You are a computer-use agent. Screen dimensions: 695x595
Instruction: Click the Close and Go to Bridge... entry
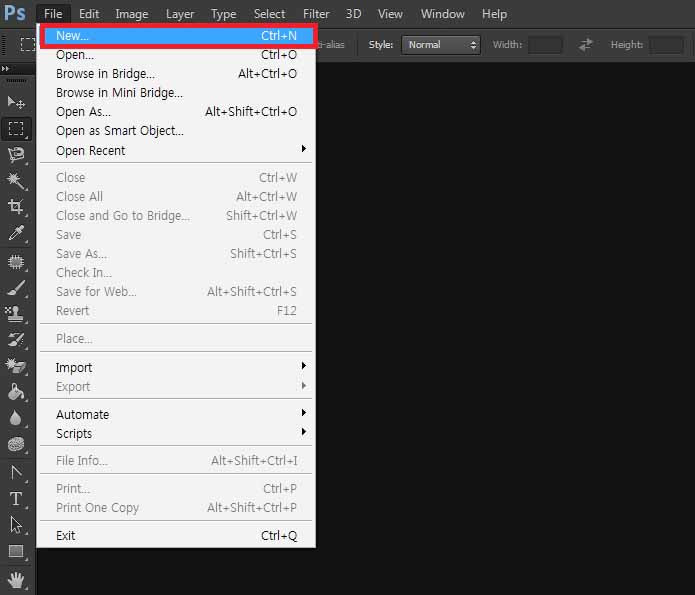point(177,215)
